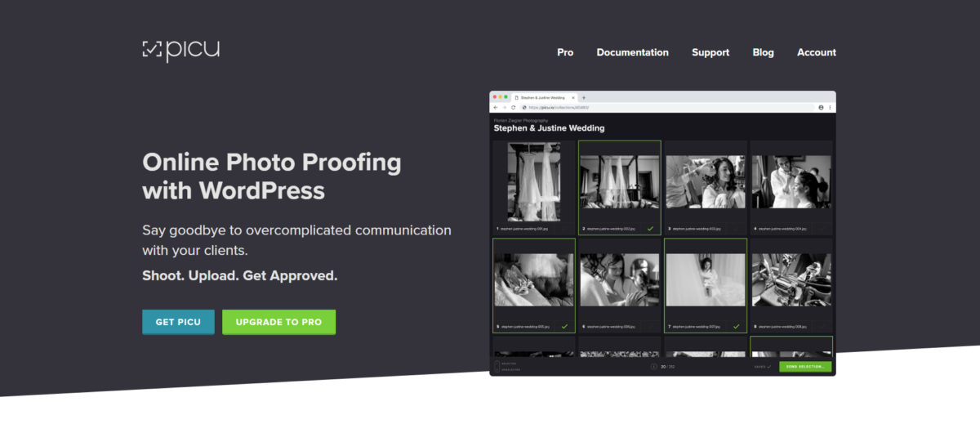Screen dimensions: 980x433
Task: Open the Account page
Action: 817,52
